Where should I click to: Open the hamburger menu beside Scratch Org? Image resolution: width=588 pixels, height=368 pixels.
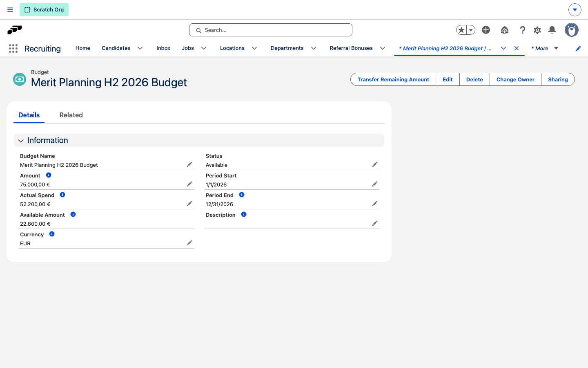click(x=10, y=10)
